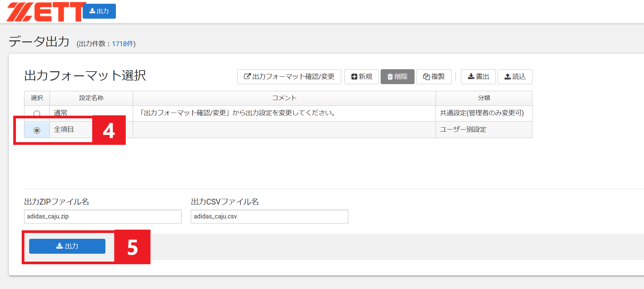
Task: Click the 複製 copy button
Action: click(x=434, y=77)
